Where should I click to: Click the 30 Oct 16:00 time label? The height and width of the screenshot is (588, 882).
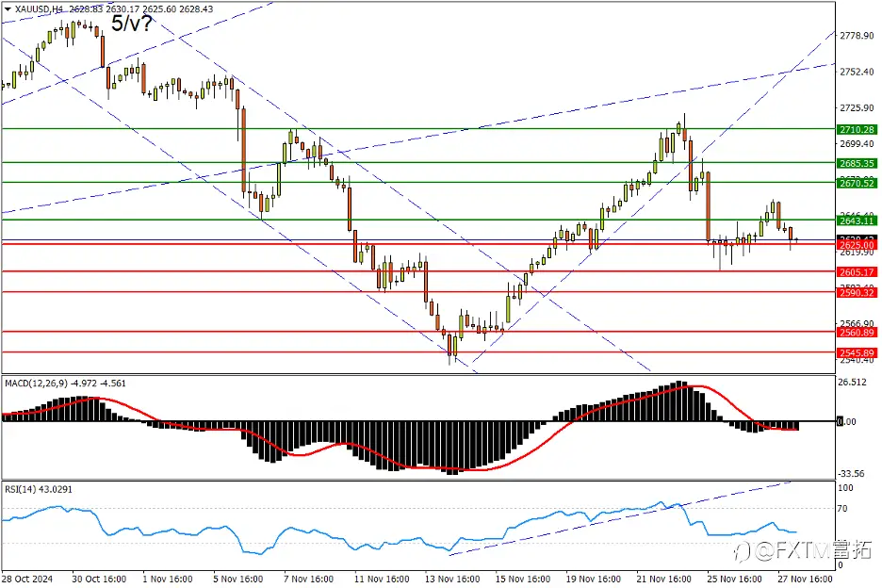[x=99, y=579]
